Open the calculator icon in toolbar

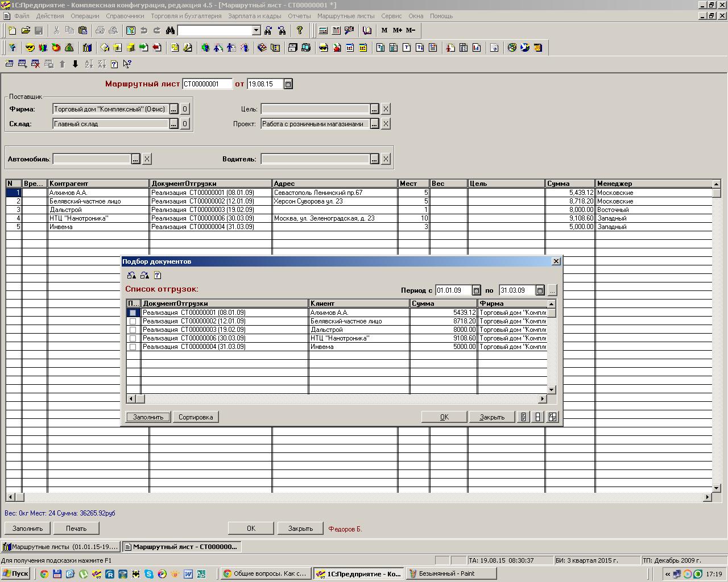point(323,30)
